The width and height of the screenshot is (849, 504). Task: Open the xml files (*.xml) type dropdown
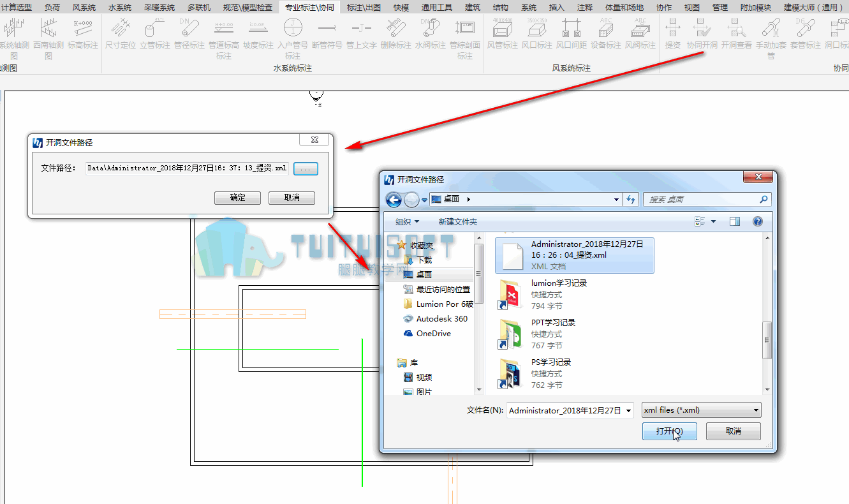click(x=702, y=410)
